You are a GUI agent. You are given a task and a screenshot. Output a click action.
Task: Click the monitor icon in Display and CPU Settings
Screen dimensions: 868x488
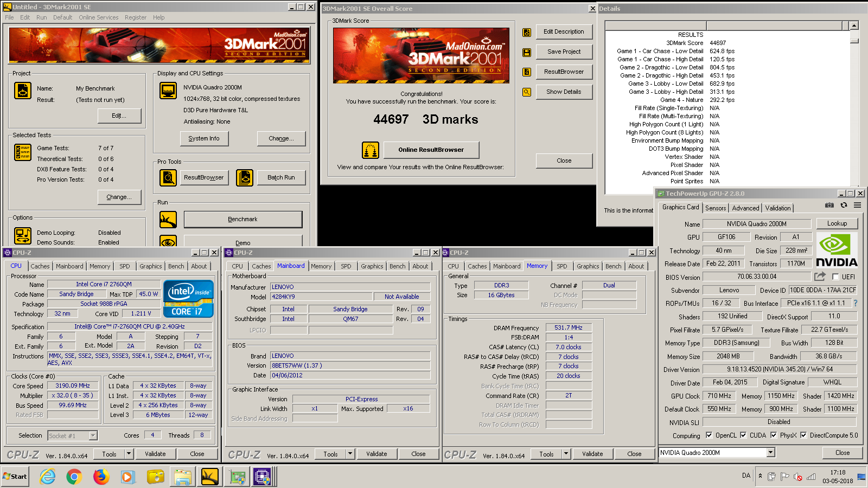point(168,91)
